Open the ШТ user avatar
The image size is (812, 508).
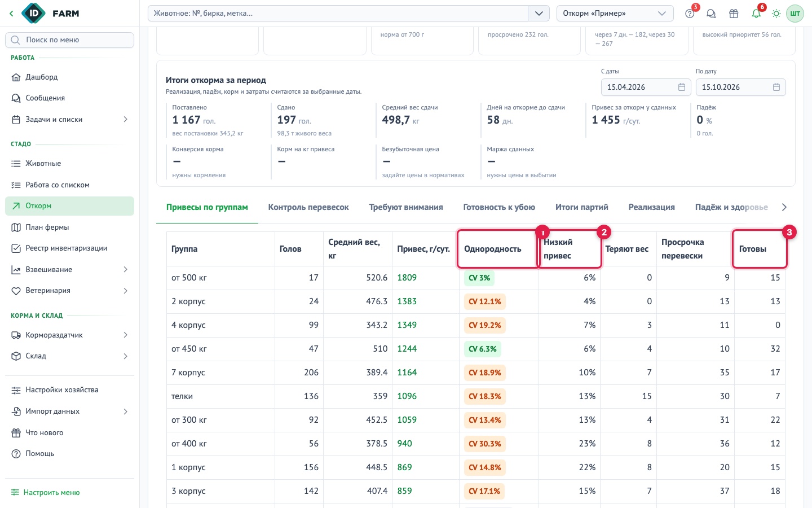coord(795,14)
